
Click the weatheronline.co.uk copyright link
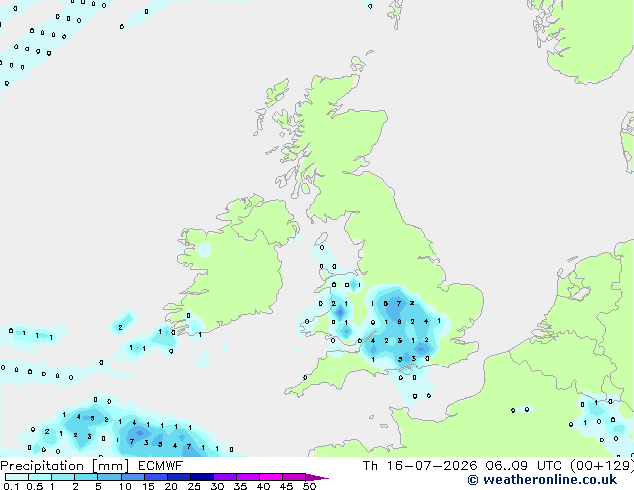pyautogui.click(x=542, y=480)
